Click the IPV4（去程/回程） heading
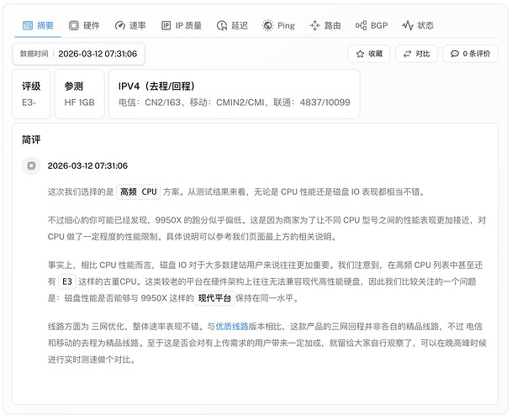512x420 pixels. 157,87
